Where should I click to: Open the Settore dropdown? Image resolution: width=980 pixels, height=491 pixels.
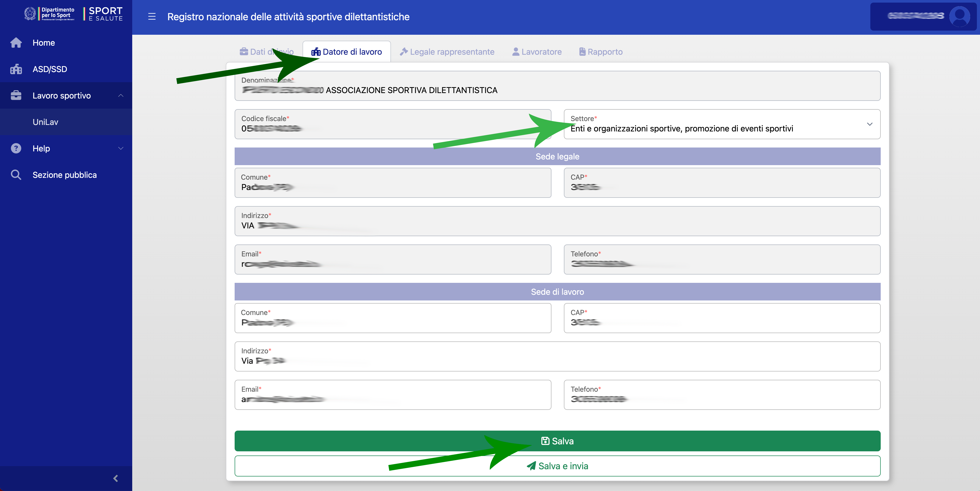(x=722, y=124)
